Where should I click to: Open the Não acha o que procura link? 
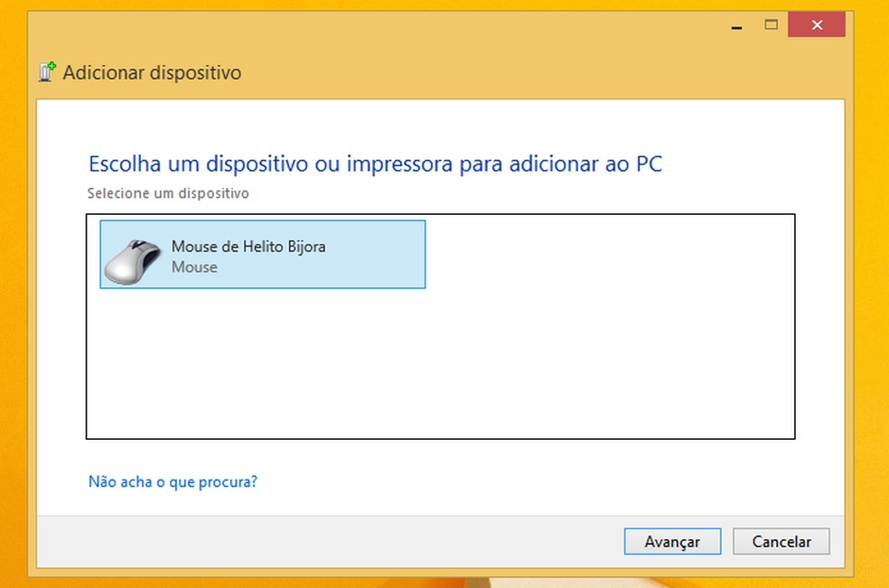click(x=173, y=481)
